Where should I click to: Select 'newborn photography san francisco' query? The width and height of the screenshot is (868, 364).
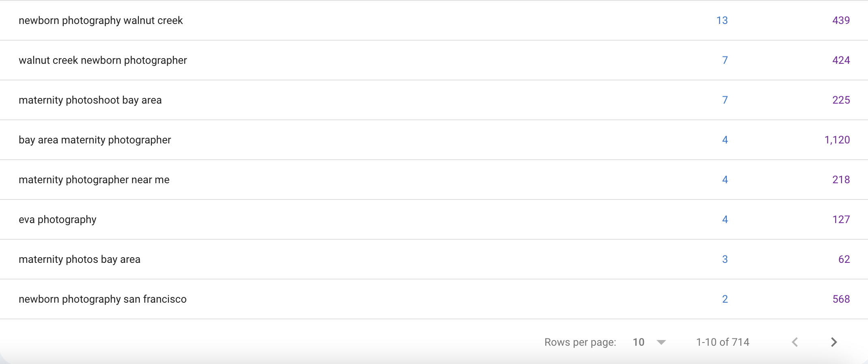pos(103,299)
